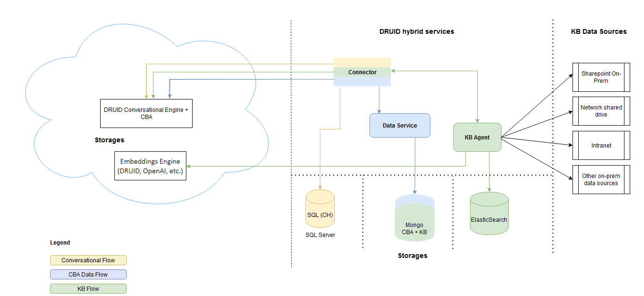Click the Conversational Flow legend swatch
Image resolution: width=644 pixels, height=296 pixels.
pyautogui.click(x=88, y=260)
